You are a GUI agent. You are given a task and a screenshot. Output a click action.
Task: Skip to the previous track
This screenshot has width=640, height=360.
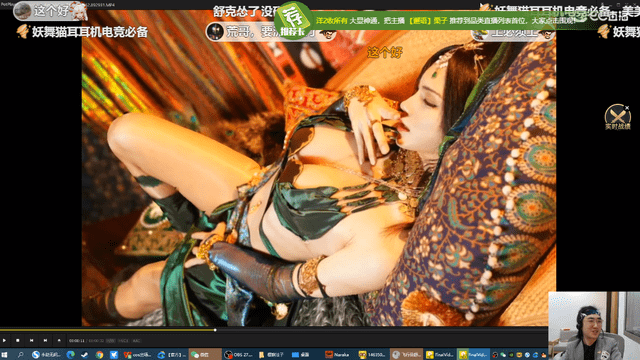(31, 340)
